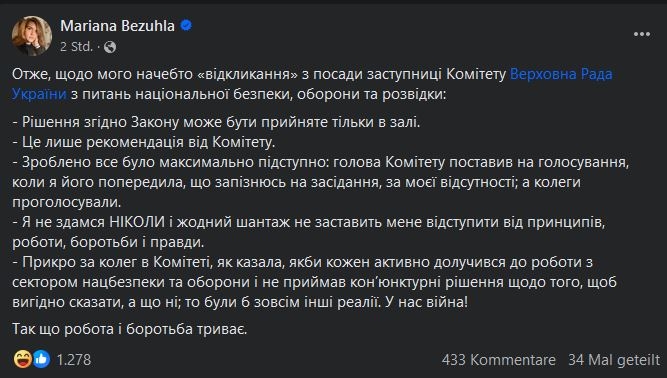The width and height of the screenshot is (667, 378).
Task: Click the blue 'України' link text
Action: pos(39,94)
